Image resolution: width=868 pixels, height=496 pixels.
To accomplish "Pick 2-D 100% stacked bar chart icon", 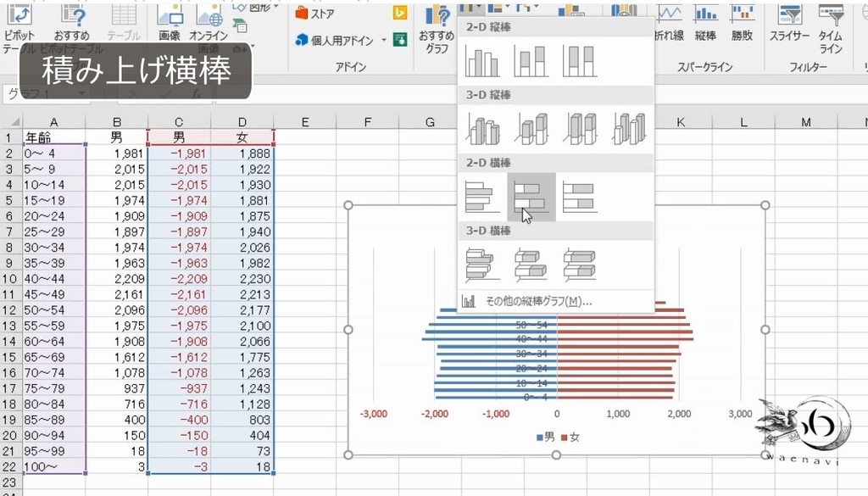I will coord(580,197).
